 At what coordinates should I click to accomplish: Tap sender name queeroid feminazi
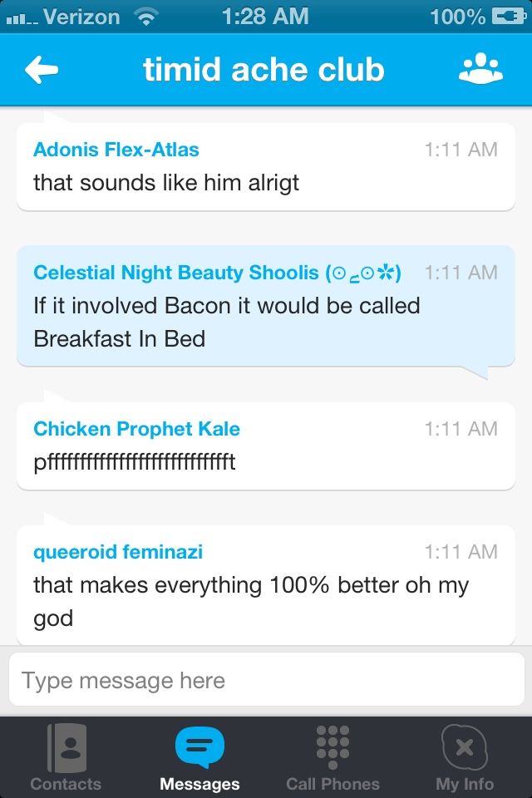point(118,552)
